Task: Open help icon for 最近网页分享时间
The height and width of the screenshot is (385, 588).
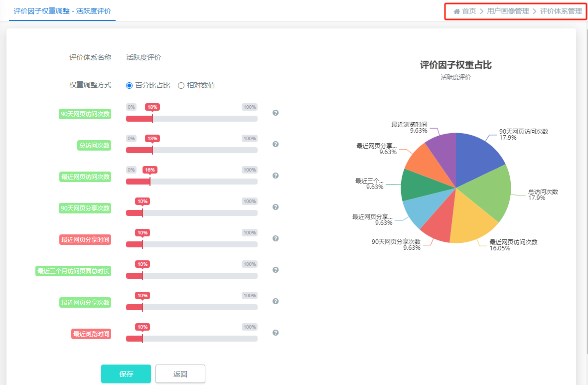Action: click(x=276, y=239)
